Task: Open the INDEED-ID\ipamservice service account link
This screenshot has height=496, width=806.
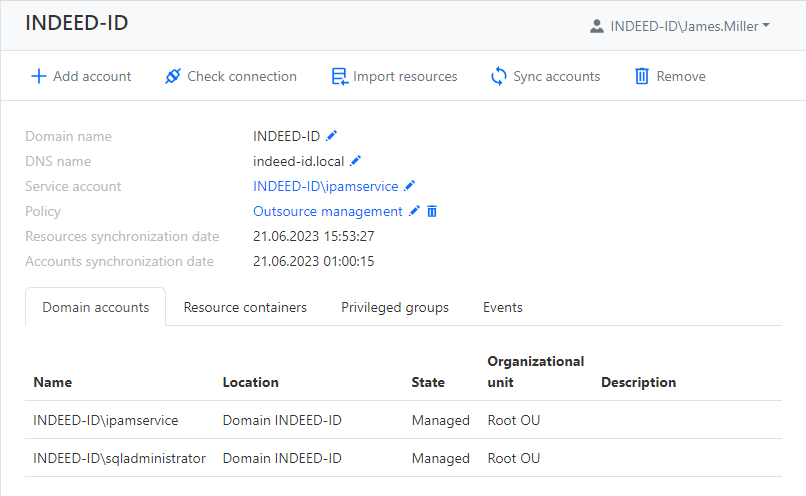Action: tap(325, 186)
